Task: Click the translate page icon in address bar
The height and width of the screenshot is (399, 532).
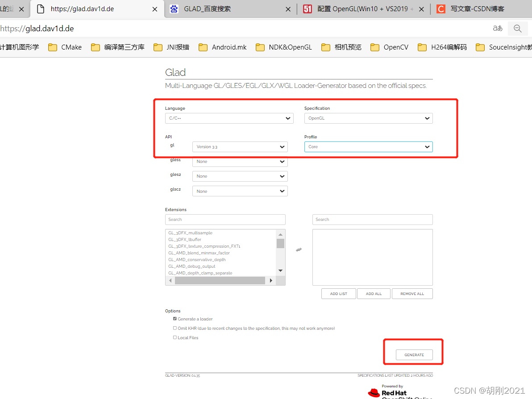Action: coord(497,29)
